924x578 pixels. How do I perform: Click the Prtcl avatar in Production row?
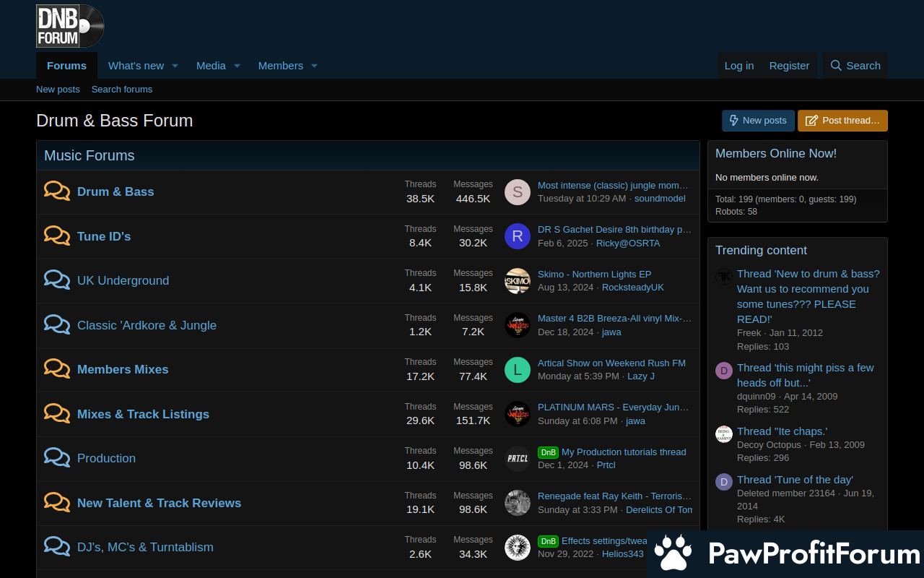click(517, 458)
